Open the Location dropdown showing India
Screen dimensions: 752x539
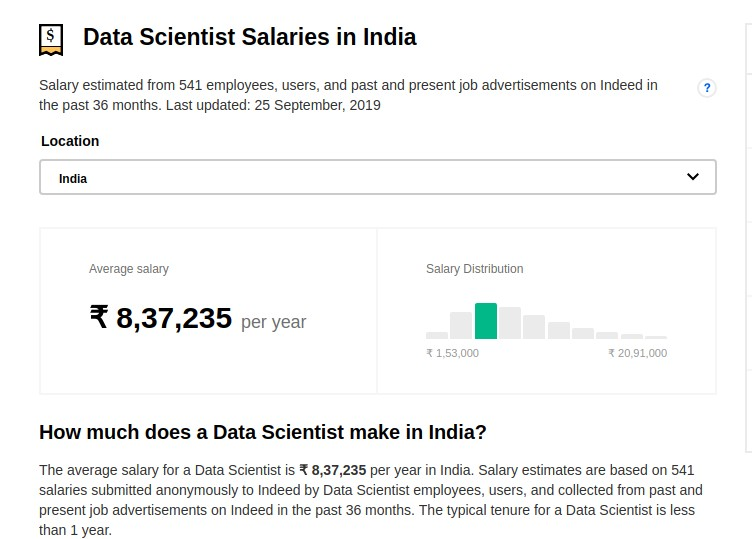pyautogui.click(x=377, y=178)
